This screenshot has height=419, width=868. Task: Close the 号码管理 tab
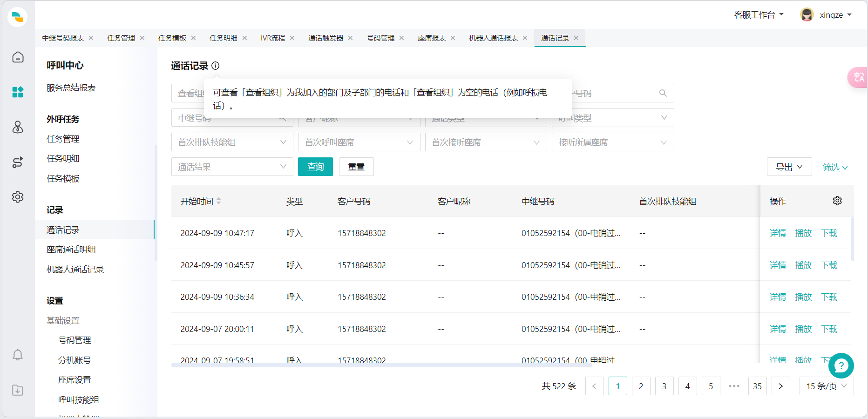pos(402,38)
